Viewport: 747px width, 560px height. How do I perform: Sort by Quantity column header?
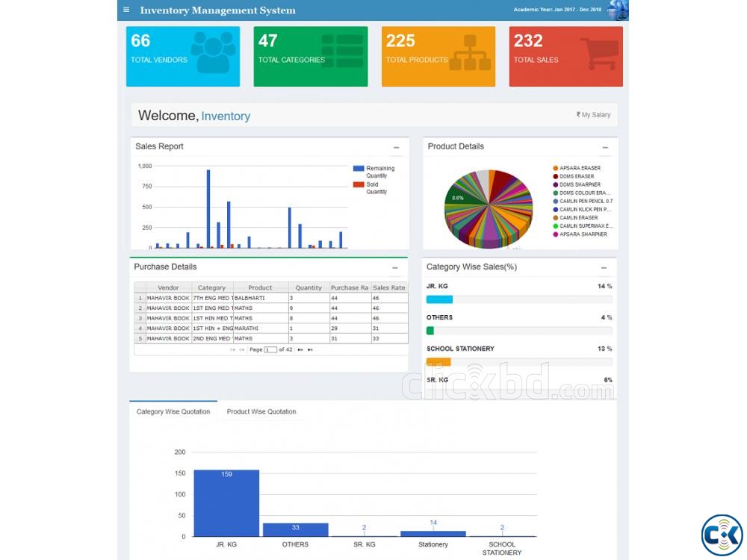pos(309,287)
